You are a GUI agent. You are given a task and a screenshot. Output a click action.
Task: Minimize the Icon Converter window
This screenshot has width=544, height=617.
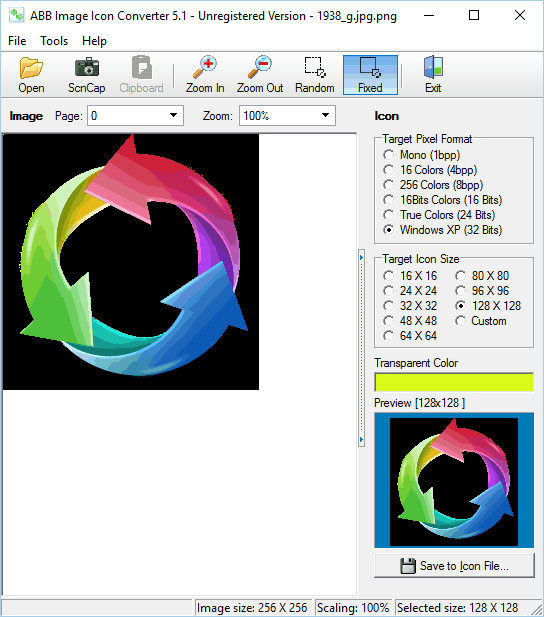[x=429, y=16]
